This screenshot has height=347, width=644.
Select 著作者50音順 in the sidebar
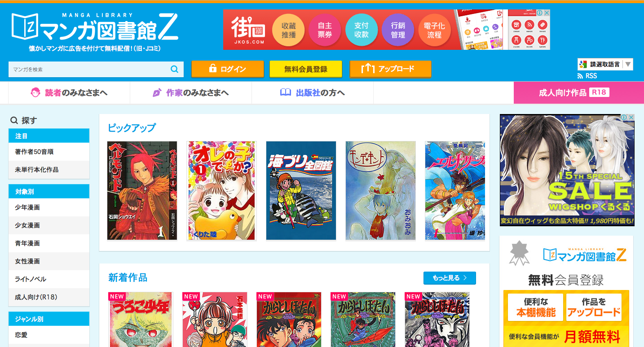(x=49, y=152)
